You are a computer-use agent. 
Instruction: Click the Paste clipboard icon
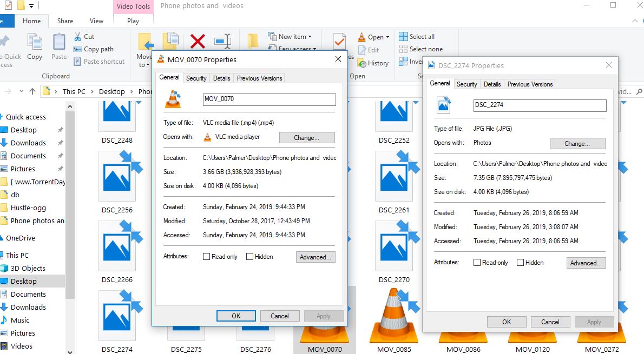[59, 42]
